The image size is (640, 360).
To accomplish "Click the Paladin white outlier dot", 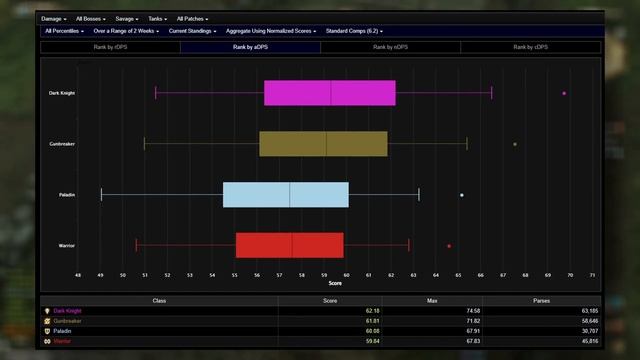I will (462, 195).
